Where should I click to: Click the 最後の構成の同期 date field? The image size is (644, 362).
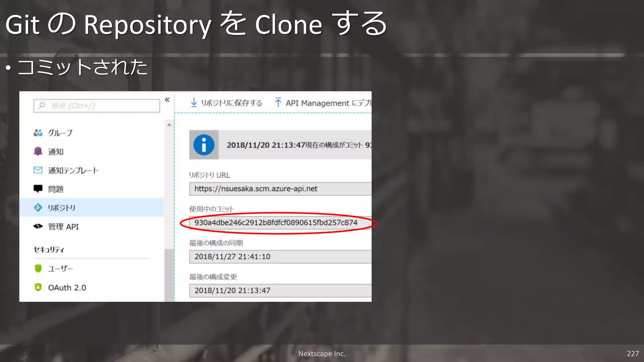[x=280, y=256]
